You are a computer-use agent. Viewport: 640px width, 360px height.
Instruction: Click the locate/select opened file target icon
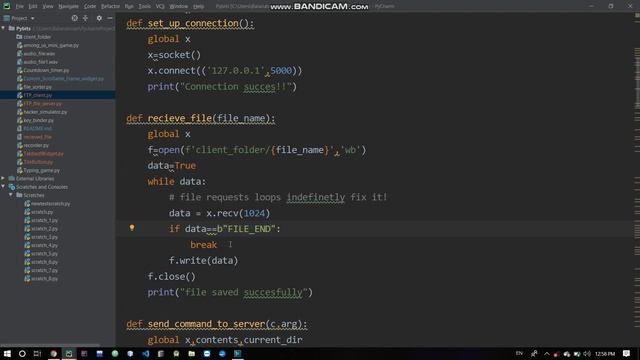click(x=74, y=18)
